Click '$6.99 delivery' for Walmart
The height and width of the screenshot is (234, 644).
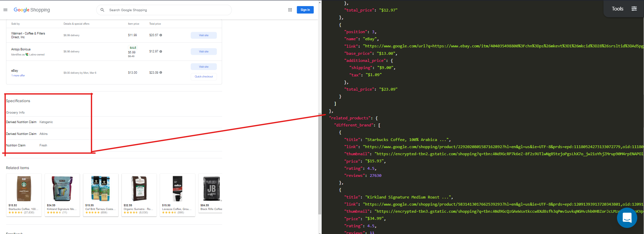(x=72, y=35)
